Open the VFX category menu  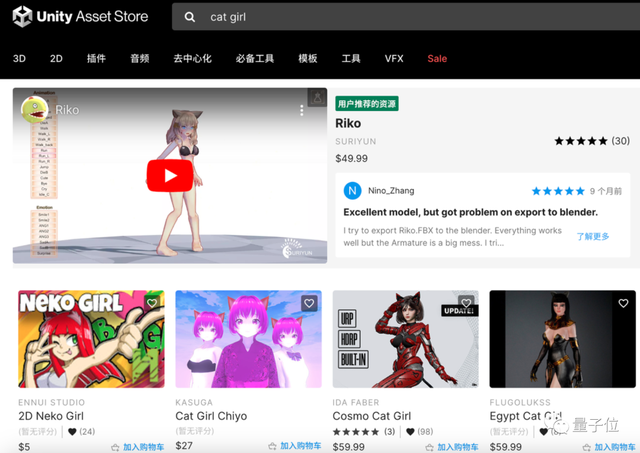pyautogui.click(x=394, y=59)
